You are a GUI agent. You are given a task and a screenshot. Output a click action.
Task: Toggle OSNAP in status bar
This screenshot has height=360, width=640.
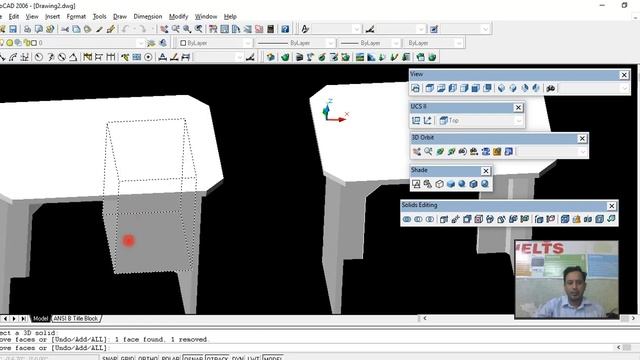click(193, 358)
